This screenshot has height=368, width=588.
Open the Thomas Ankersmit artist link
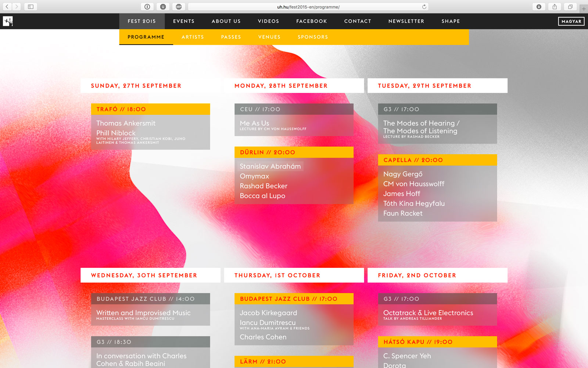(x=126, y=123)
